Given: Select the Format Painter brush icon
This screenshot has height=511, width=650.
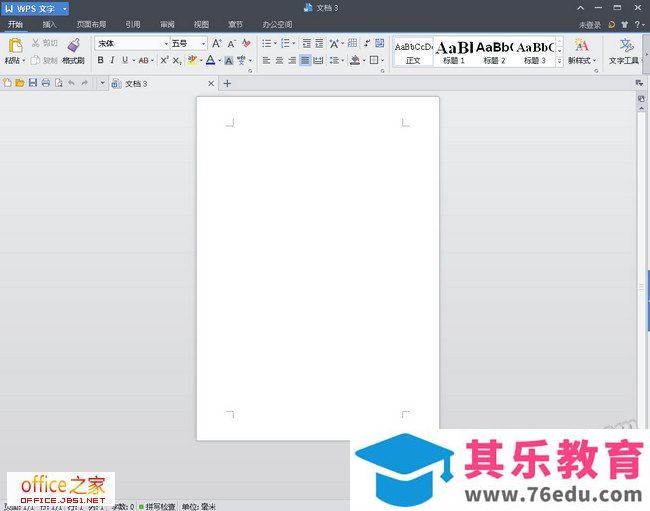Looking at the screenshot, I should (74, 45).
